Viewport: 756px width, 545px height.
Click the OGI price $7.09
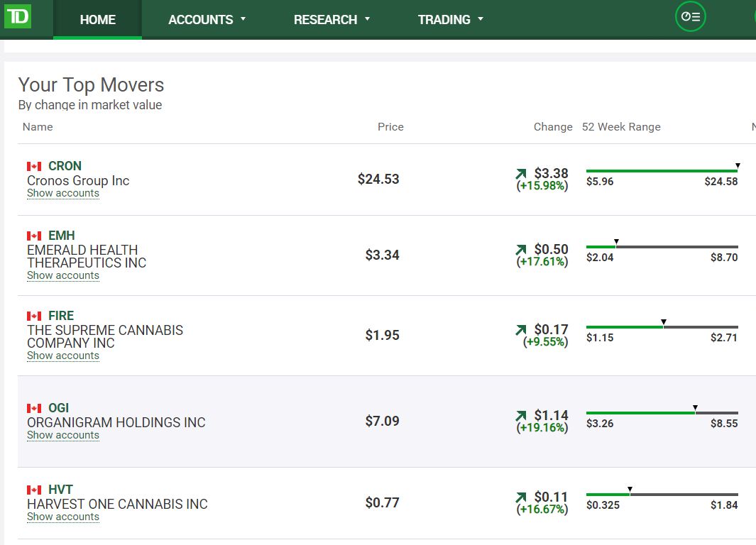pyautogui.click(x=383, y=421)
